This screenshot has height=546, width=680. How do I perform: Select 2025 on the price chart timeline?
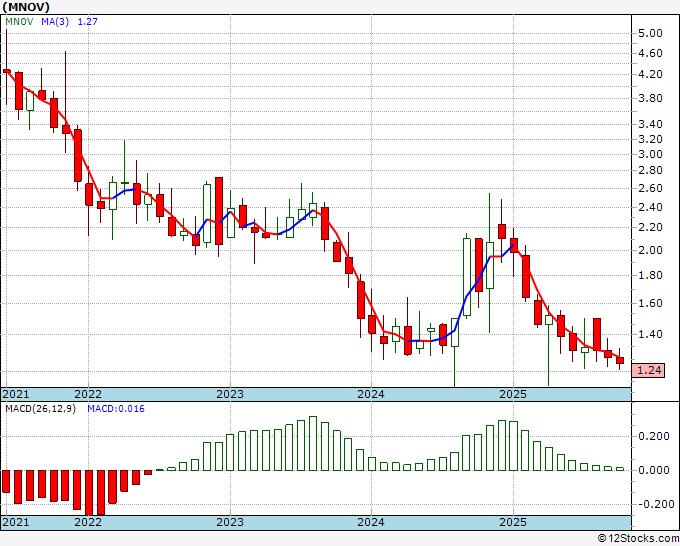(x=512, y=394)
